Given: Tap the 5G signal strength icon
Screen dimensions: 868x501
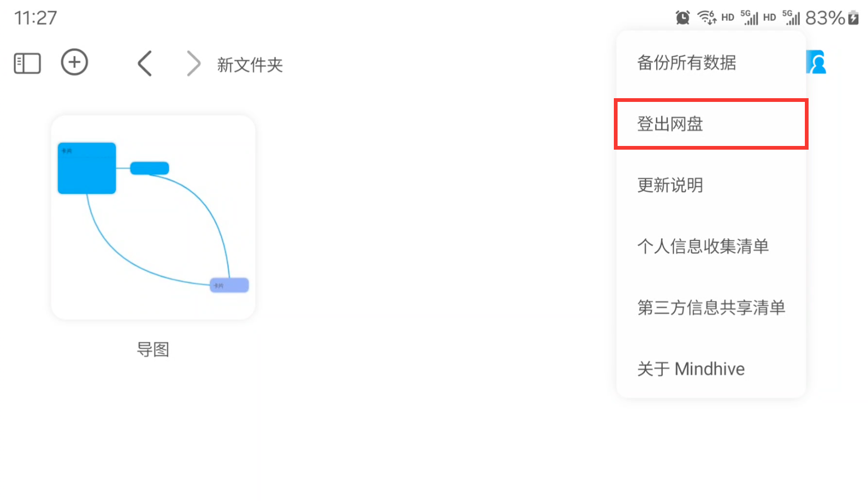Looking at the screenshot, I should pyautogui.click(x=750, y=18).
